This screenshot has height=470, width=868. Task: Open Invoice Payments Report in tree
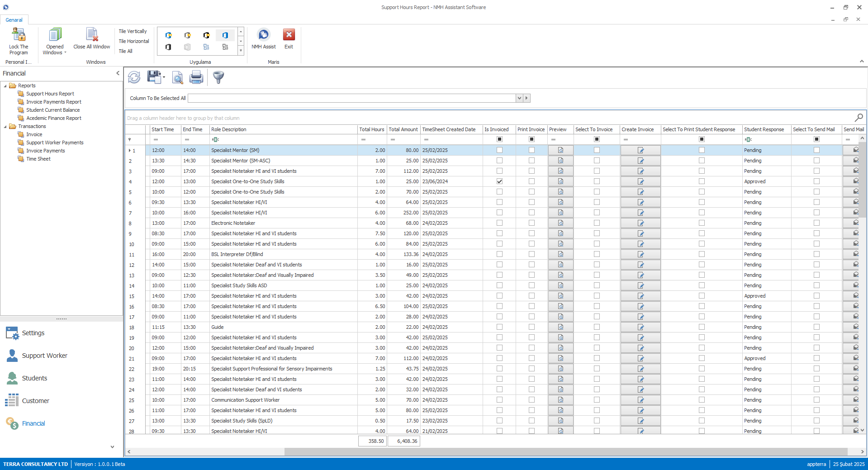click(x=54, y=102)
